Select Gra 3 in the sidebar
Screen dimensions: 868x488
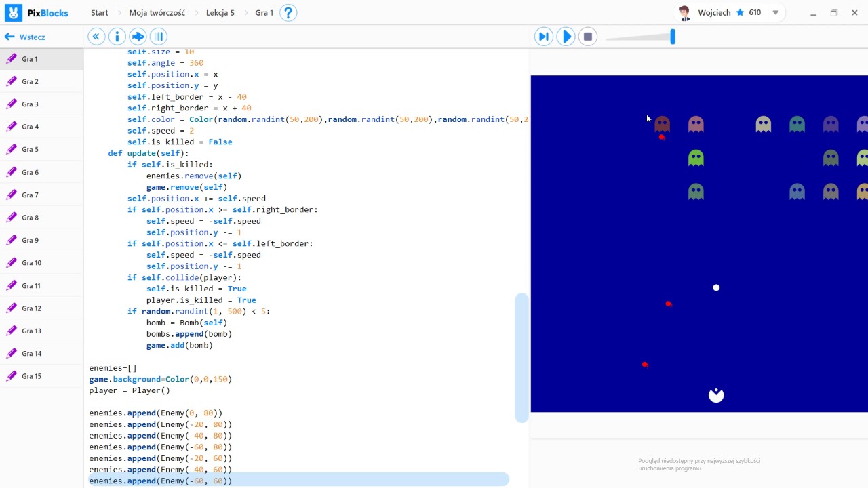pos(41,104)
